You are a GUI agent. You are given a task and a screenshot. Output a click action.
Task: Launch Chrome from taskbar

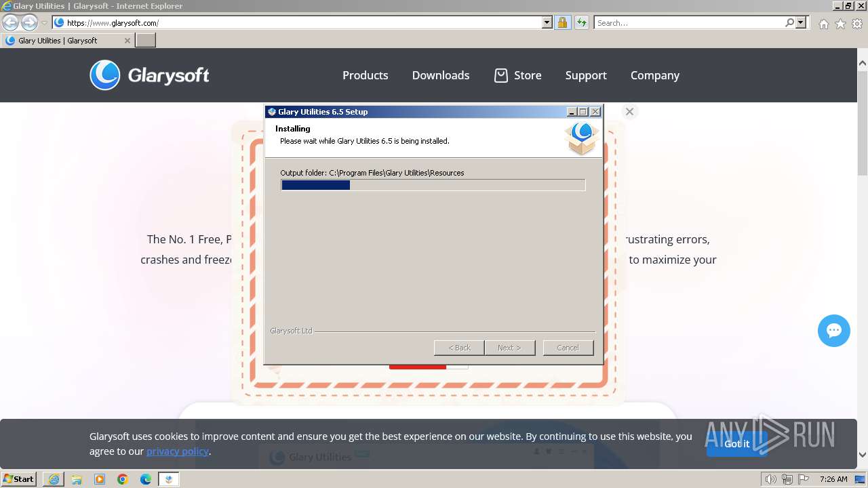point(123,479)
